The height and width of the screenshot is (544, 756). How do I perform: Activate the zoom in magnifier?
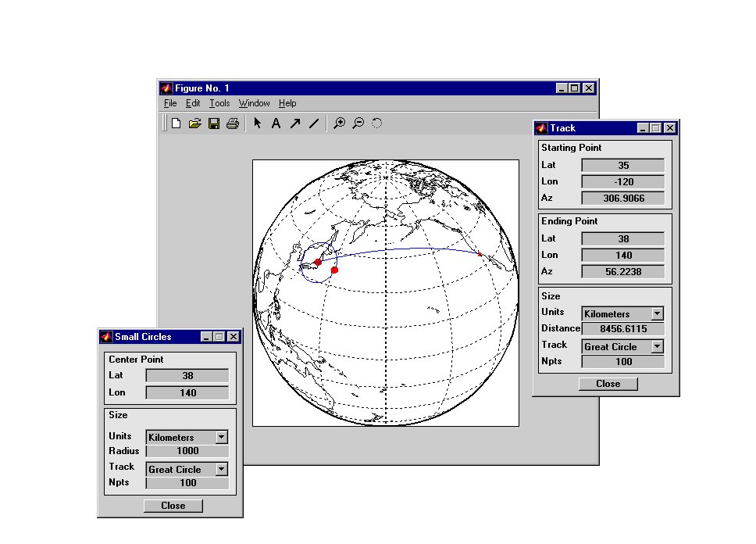tap(340, 123)
